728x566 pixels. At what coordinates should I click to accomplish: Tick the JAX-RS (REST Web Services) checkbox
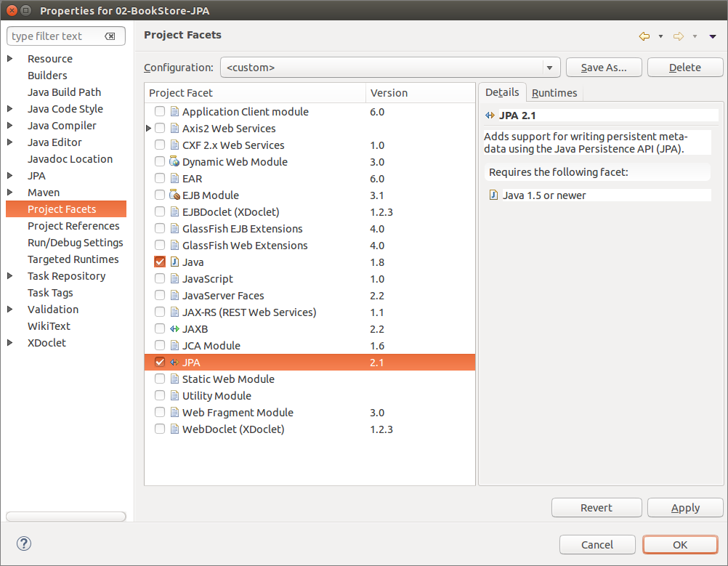click(160, 312)
